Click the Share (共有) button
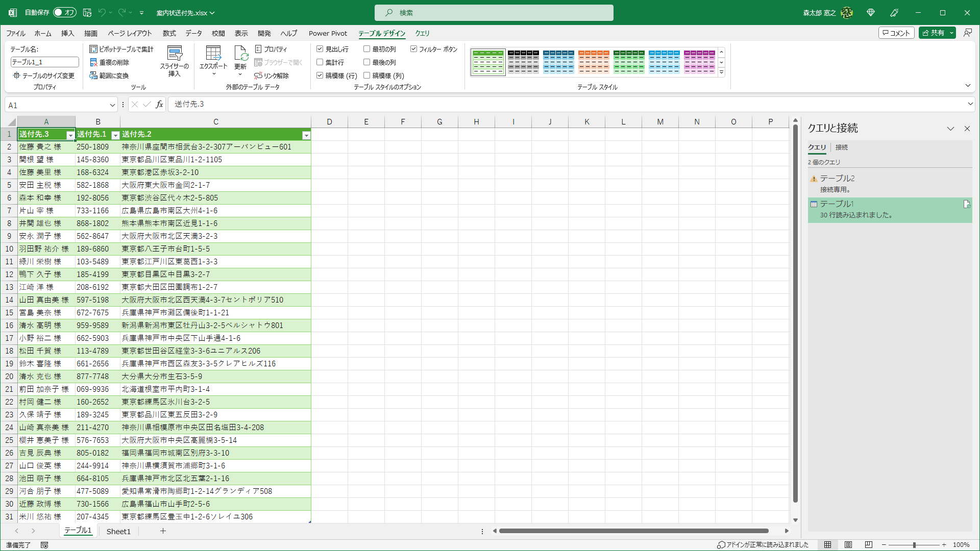This screenshot has width=980, height=551. click(x=934, y=33)
